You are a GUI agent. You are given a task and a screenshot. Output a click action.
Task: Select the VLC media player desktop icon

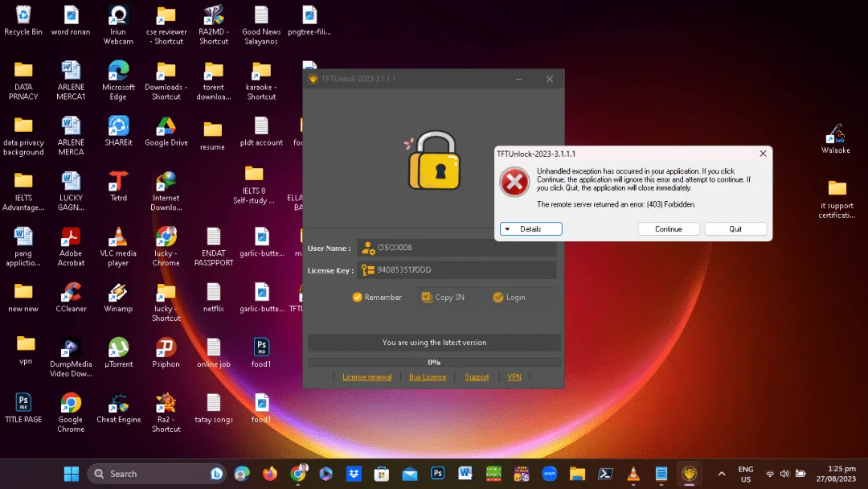(118, 246)
